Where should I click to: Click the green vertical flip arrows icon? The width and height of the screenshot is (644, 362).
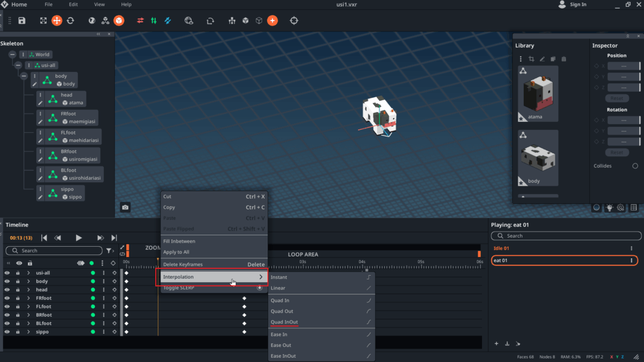tap(153, 21)
